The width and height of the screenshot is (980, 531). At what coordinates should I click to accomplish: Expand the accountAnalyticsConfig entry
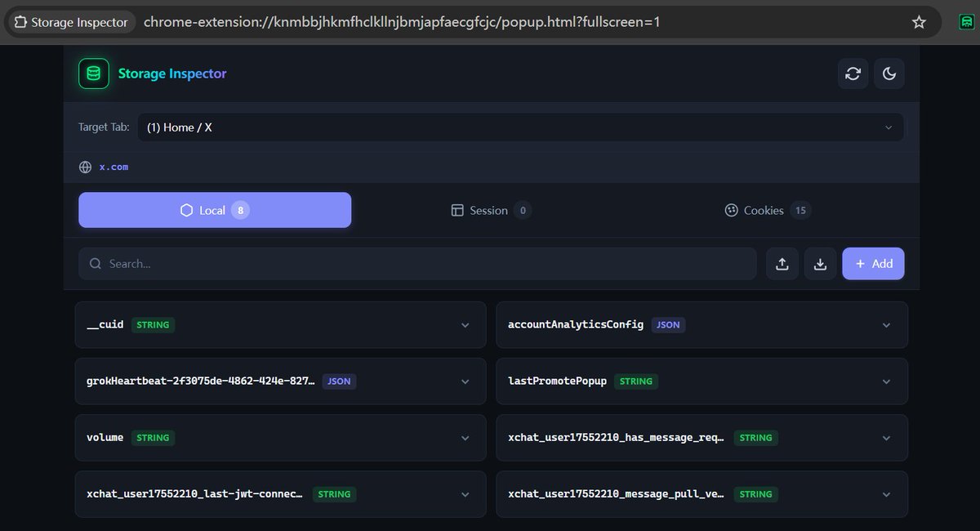[886, 325]
